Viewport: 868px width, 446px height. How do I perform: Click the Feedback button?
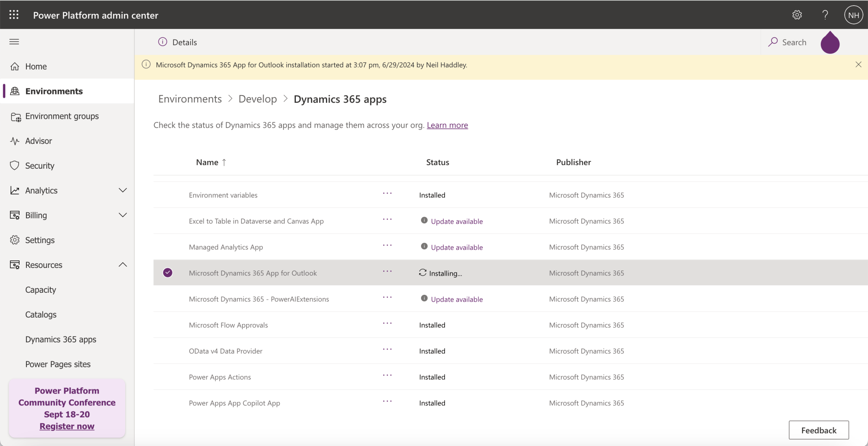pos(818,430)
